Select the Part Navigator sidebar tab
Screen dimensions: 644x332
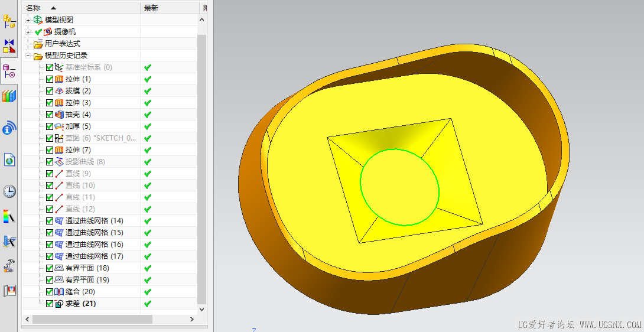[x=9, y=71]
